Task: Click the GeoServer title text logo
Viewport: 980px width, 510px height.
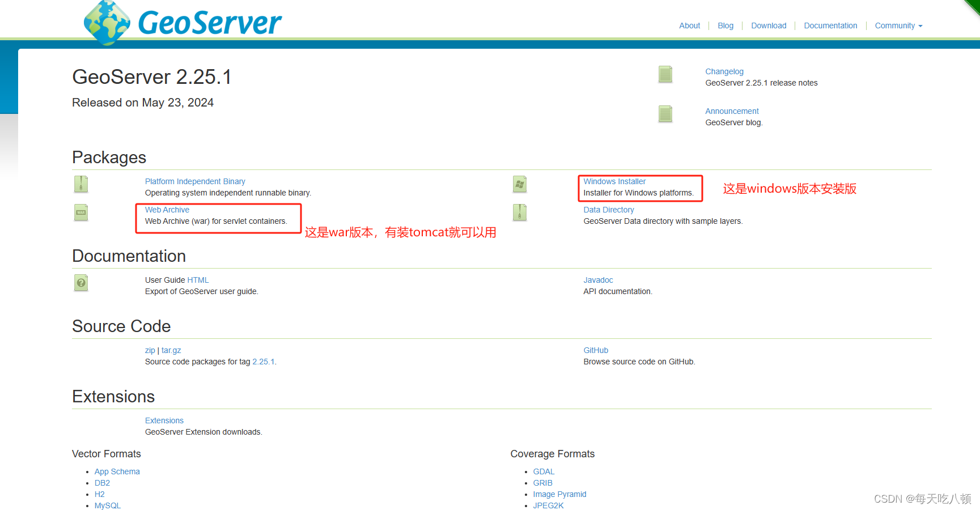Action: 210,23
